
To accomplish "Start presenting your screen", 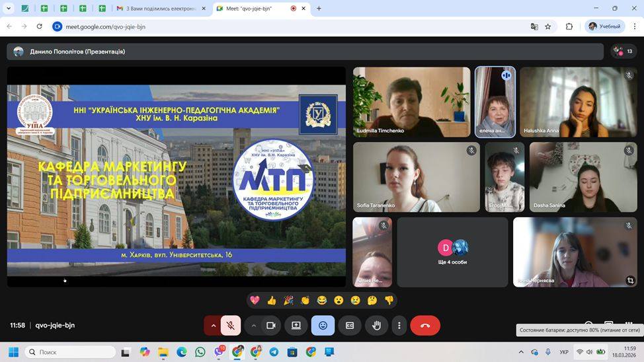I will click(296, 325).
